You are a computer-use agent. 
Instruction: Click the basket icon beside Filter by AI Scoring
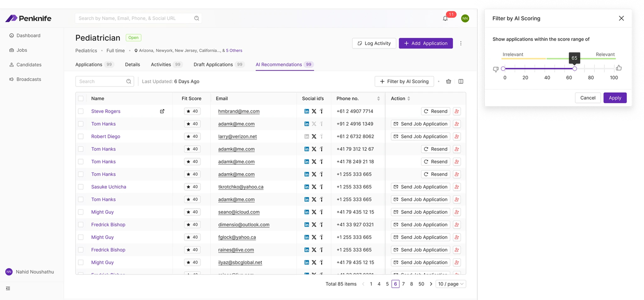tap(449, 81)
